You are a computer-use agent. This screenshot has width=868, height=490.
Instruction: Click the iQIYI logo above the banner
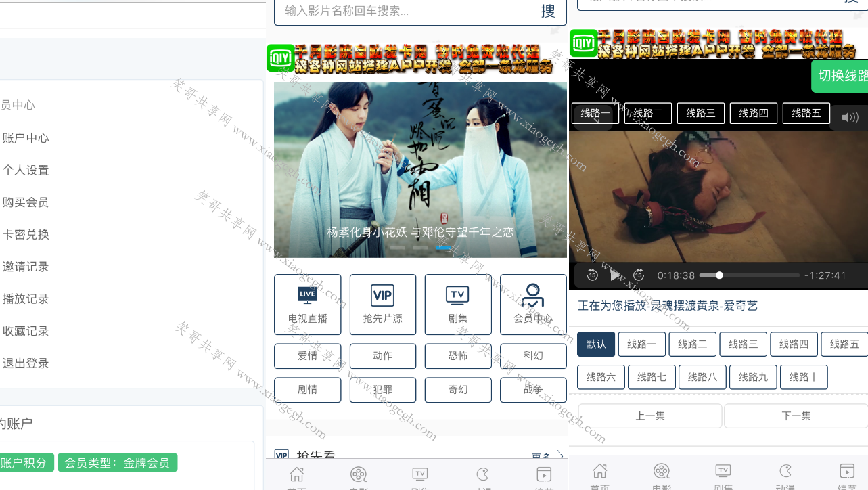[x=280, y=58]
